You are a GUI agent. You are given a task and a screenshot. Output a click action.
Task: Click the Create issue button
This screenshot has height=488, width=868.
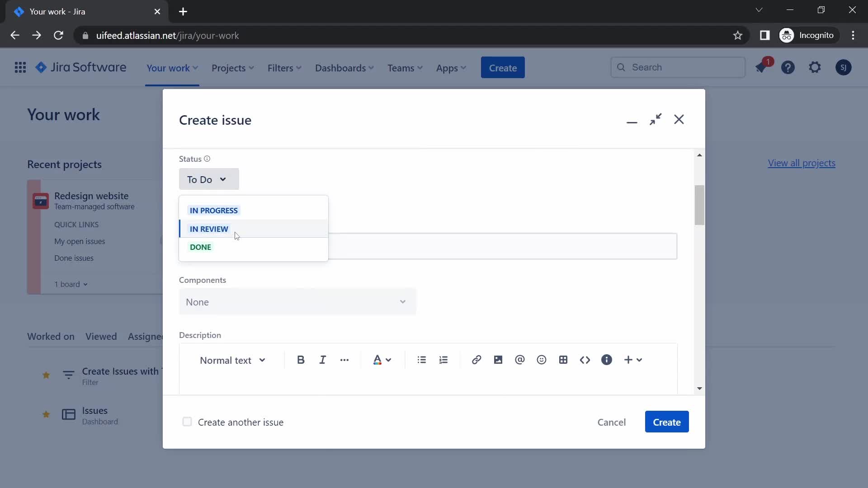point(666,422)
